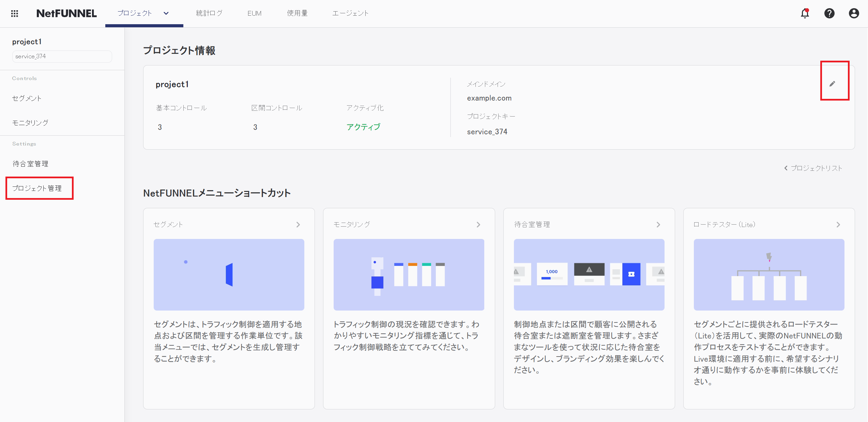868x422 pixels.
Task: Open the account profile icon
Action: coord(854,13)
